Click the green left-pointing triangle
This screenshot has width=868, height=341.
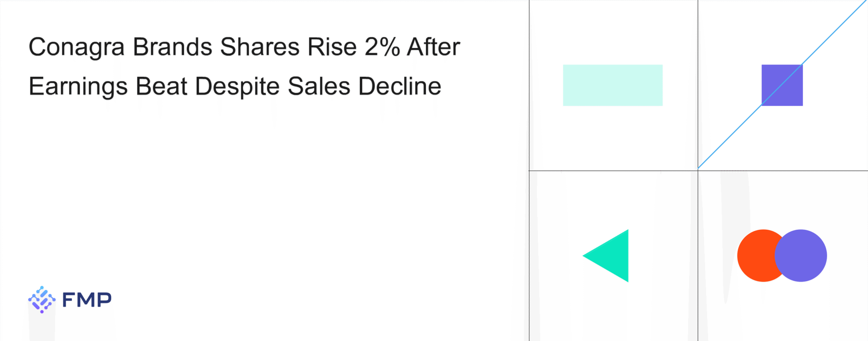point(612,256)
